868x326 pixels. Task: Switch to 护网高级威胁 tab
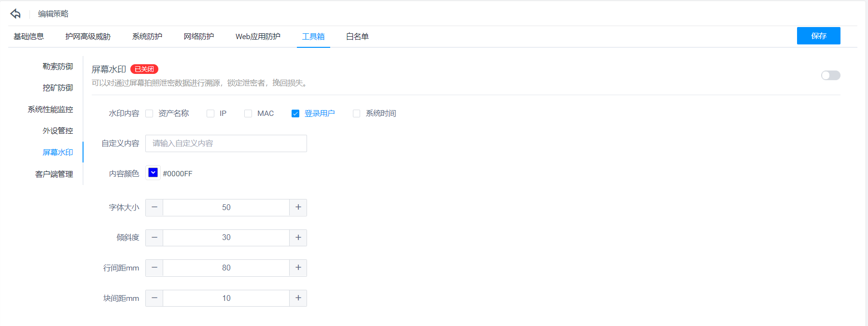pyautogui.click(x=88, y=37)
